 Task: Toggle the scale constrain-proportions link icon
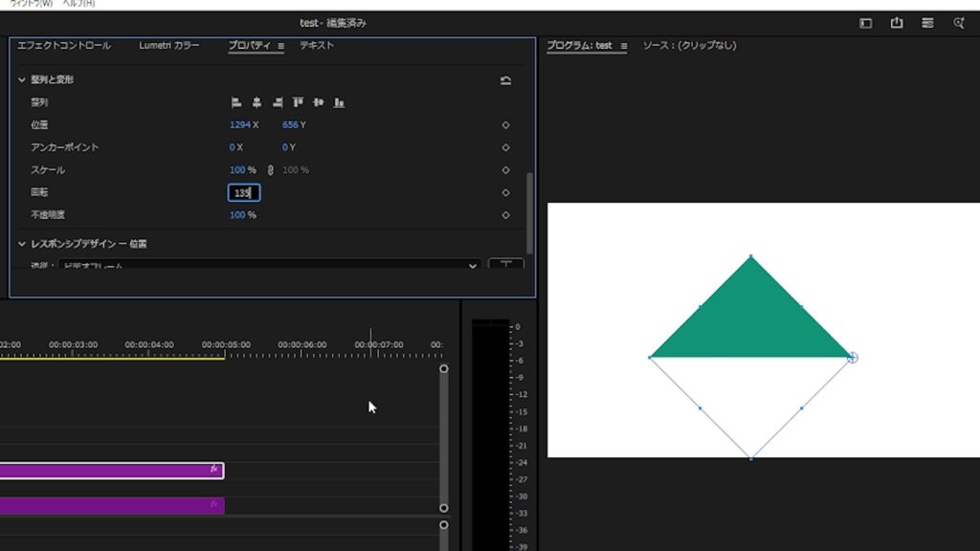(x=270, y=170)
